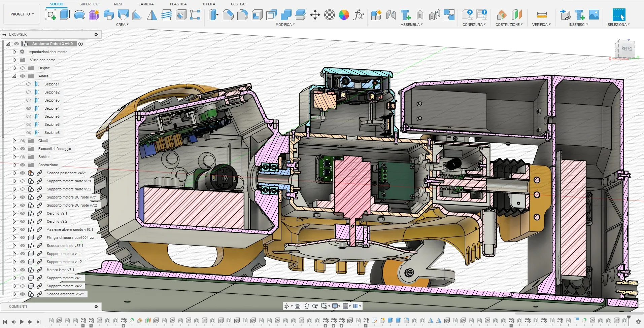The width and height of the screenshot is (644, 328).
Task: Select the Joint tool
Action: (391, 15)
